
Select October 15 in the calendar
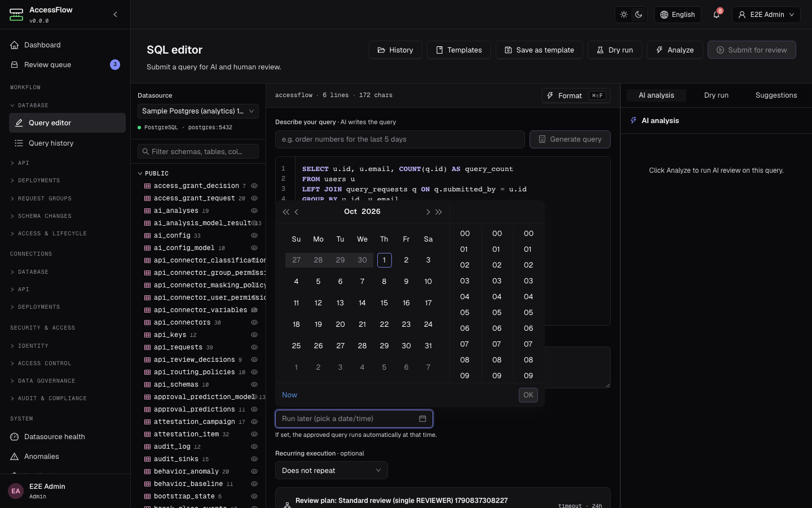(x=384, y=303)
